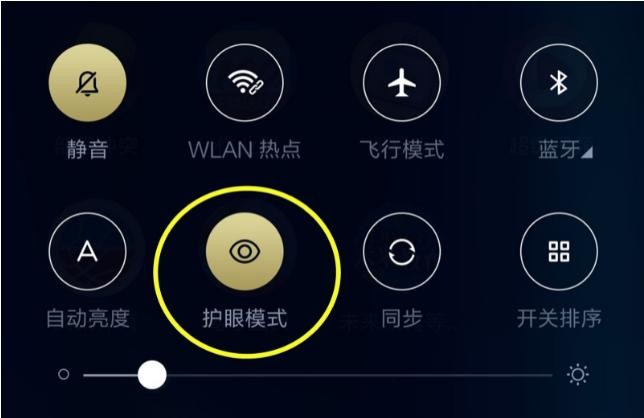Image resolution: width=644 pixels, height=418 pixels.
Task: Enable 自动亮度 with the A icon
Action: click(87, 251)
